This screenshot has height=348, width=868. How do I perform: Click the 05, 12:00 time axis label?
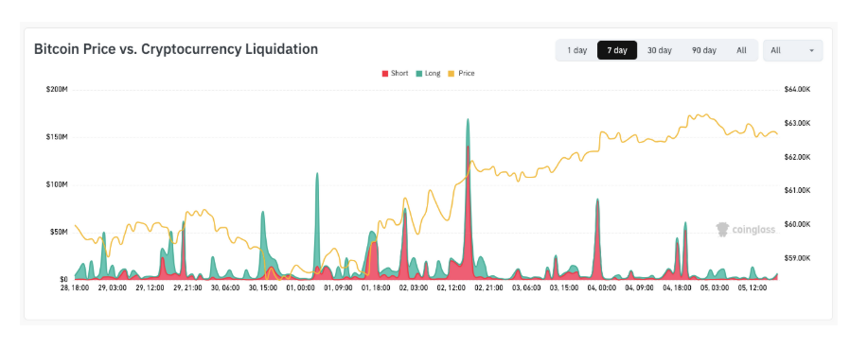(753, 288)
